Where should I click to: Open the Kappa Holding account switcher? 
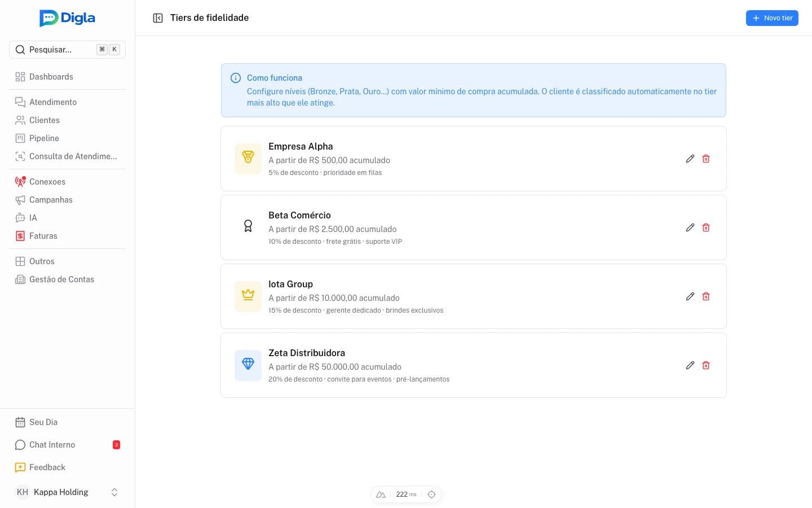pyautogui.click(x=68, y=492)
